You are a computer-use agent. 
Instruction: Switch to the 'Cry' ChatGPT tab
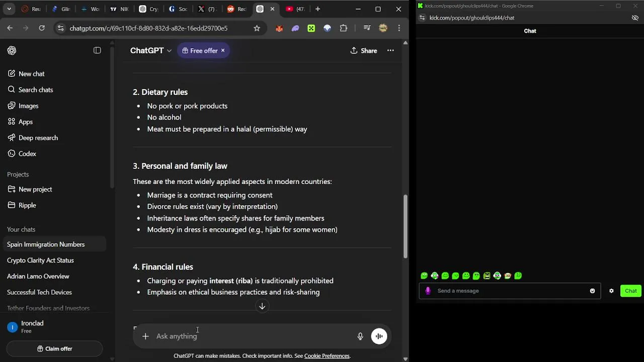[x=148, y=9]
